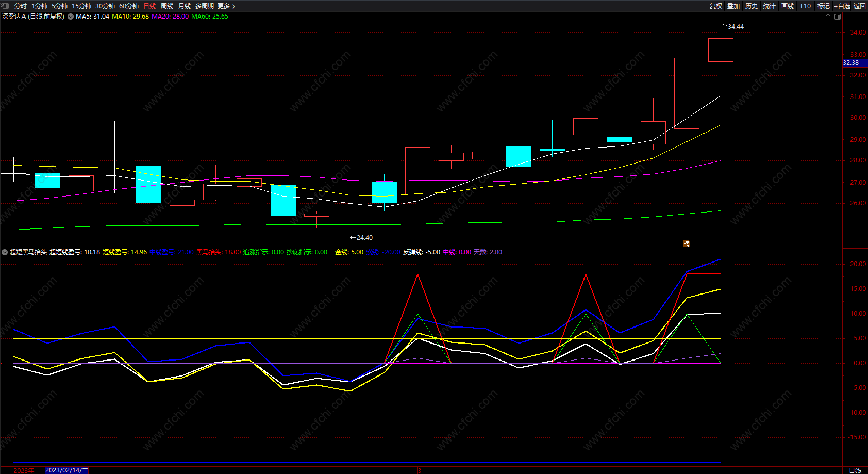The height and width of the screenshot is (474, 868).
Task: Add stock via +自选 button
Action: click(x=842, y=6)
